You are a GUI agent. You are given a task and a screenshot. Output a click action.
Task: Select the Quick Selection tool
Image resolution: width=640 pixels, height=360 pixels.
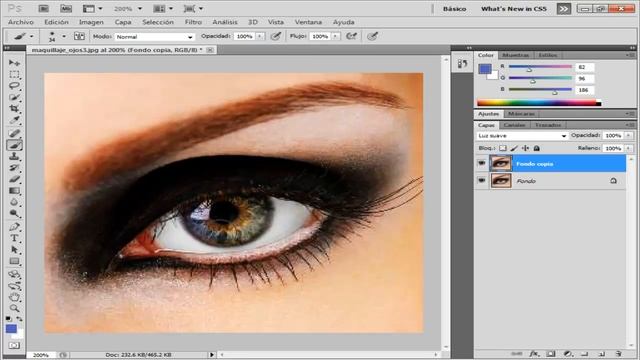point(14,97)
